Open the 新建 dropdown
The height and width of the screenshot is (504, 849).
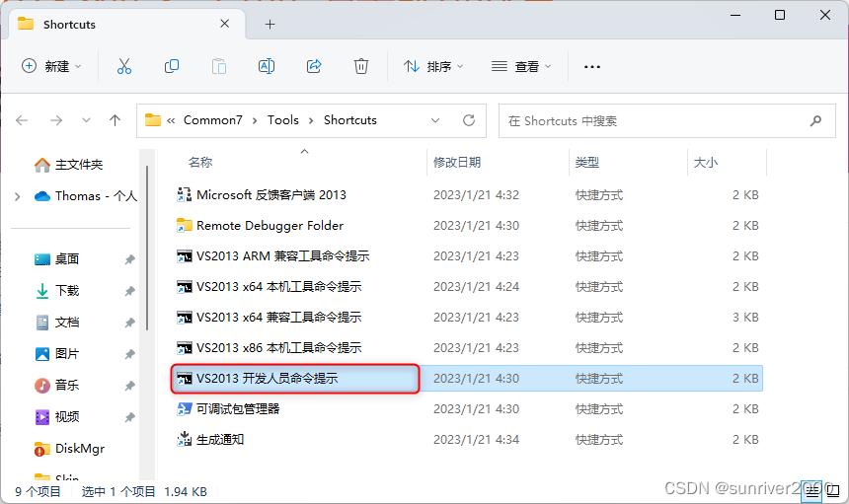[x=51, y=66]
